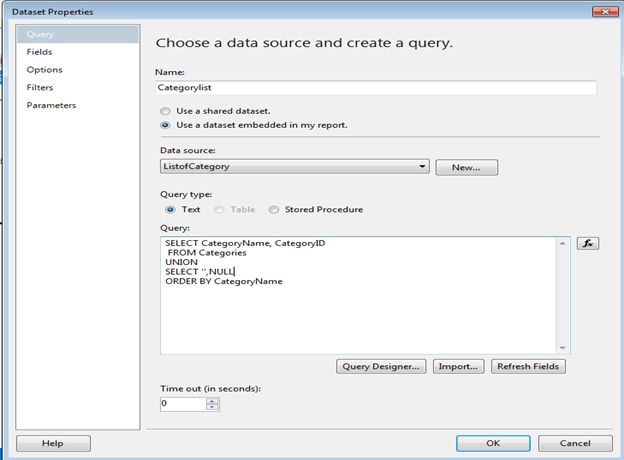Click the New data source button

point(466,167)
